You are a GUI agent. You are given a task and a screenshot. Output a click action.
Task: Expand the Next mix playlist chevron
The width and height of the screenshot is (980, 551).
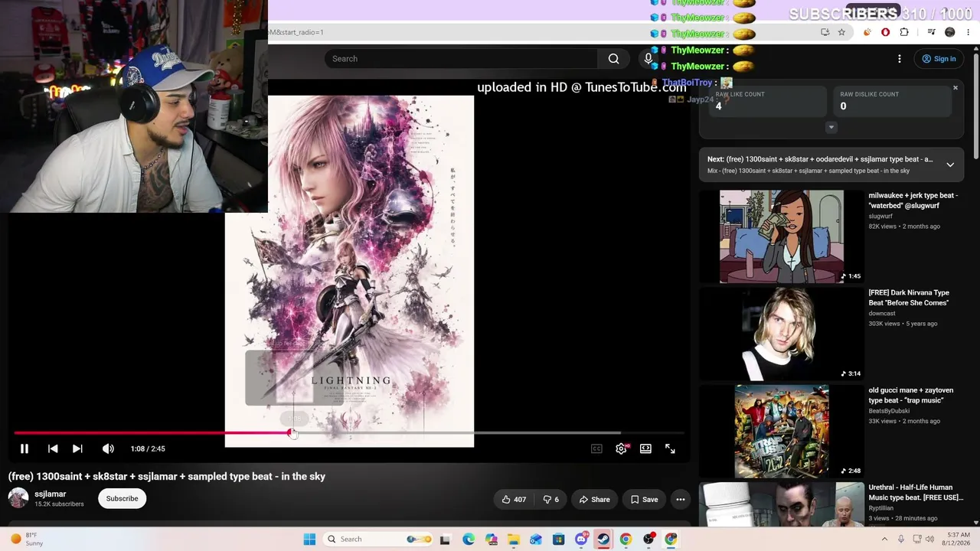coord(950,165)
